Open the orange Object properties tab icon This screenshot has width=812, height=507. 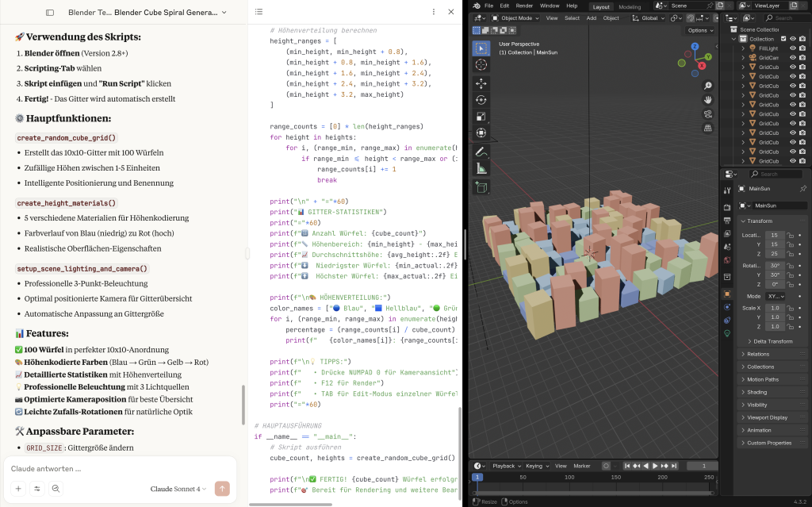pos(727,294)
